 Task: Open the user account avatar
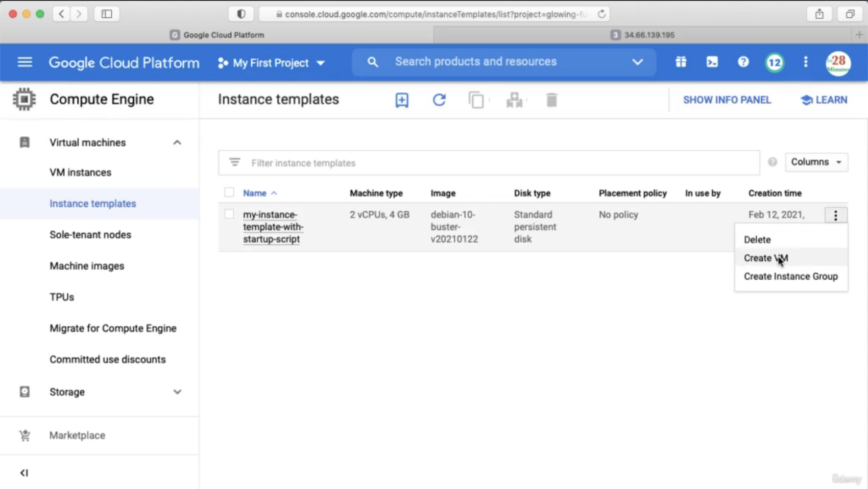pyautogui.click(x=838, y=63)
